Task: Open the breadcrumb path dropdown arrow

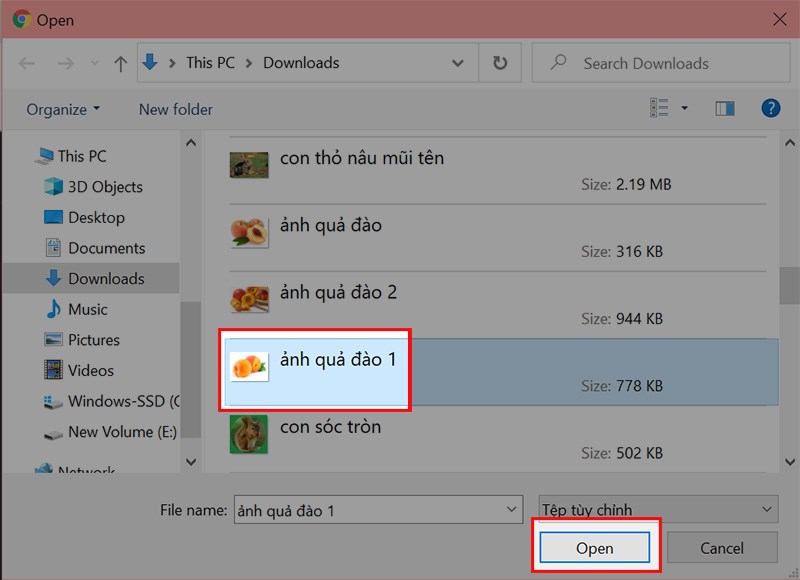Action: 456,62
